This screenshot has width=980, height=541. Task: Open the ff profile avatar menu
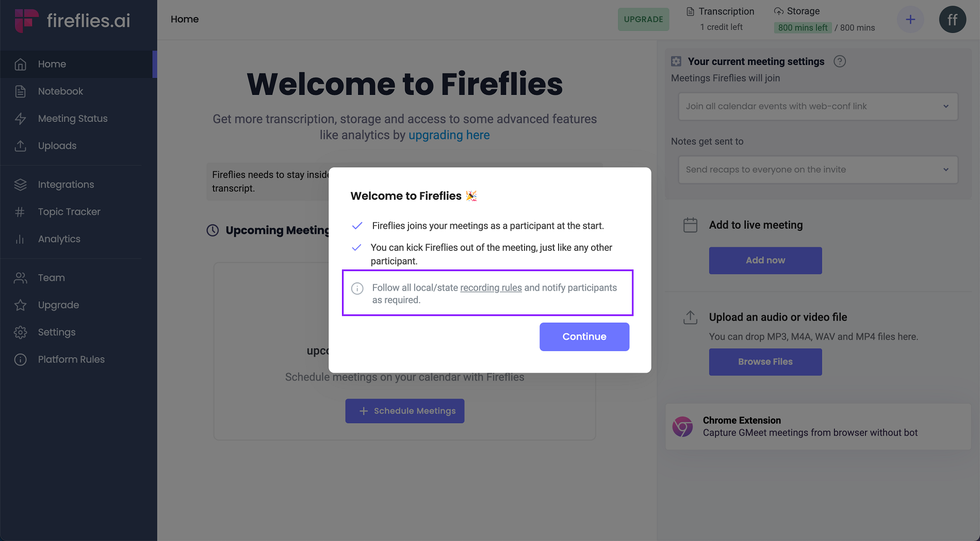pyautogui.click(x=953, y=19)
